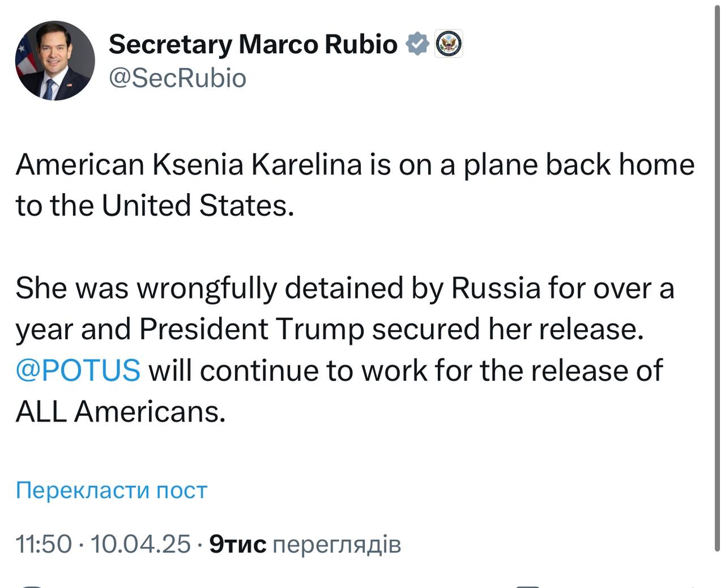Screen dimensions: 725x588
Task: Open Marco Rubio's profile avatar photo
Action: click(x=55, y=61)
